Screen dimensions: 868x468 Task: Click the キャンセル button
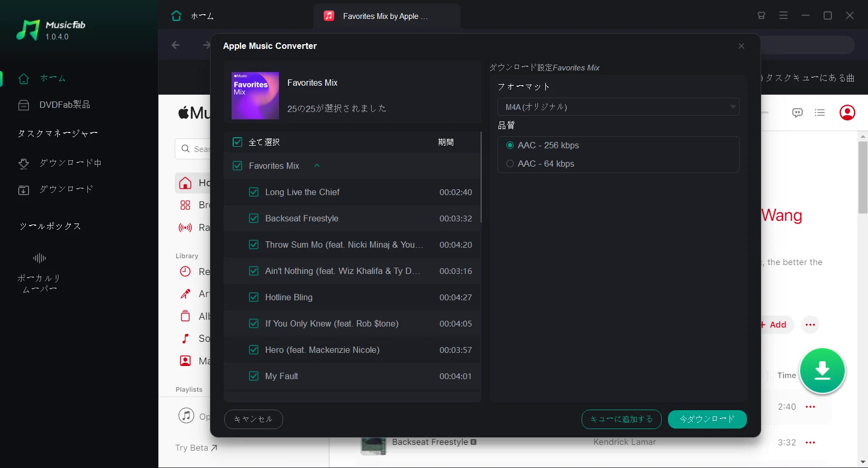pos(253,419)
